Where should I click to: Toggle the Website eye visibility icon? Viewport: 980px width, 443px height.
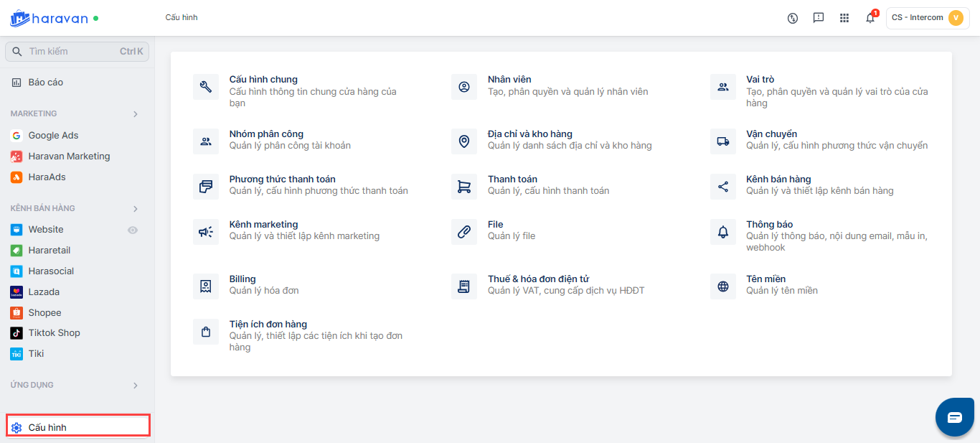pyautogui.click(x=133, y=230)
